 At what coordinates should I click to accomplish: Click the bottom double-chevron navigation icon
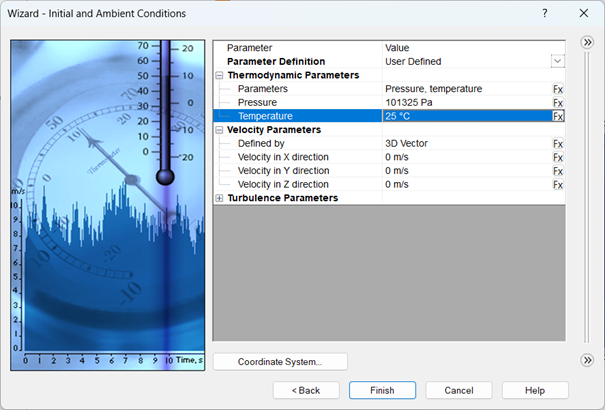click(587, 360)
